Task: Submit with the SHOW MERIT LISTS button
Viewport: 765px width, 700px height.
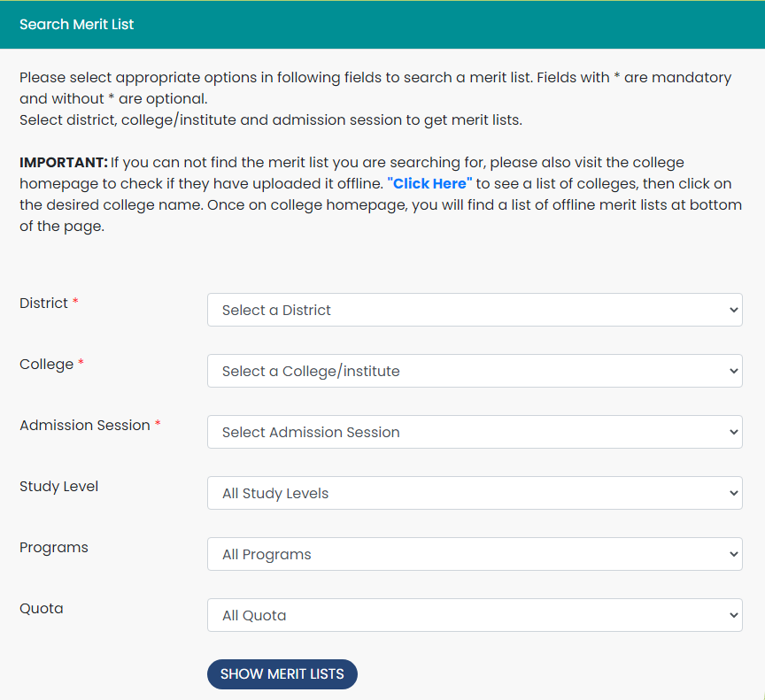Action: pyautogui.click(x=282, y=674)
